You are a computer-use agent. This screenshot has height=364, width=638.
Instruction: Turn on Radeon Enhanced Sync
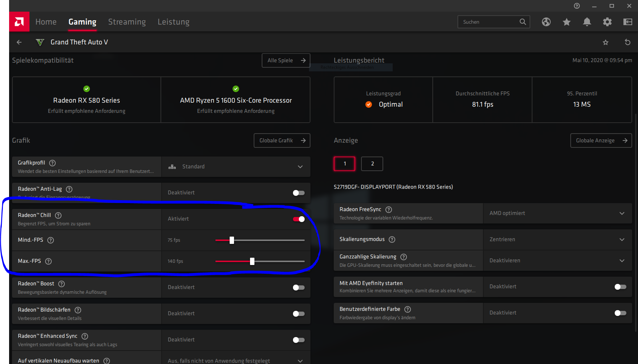click(299, 340)
